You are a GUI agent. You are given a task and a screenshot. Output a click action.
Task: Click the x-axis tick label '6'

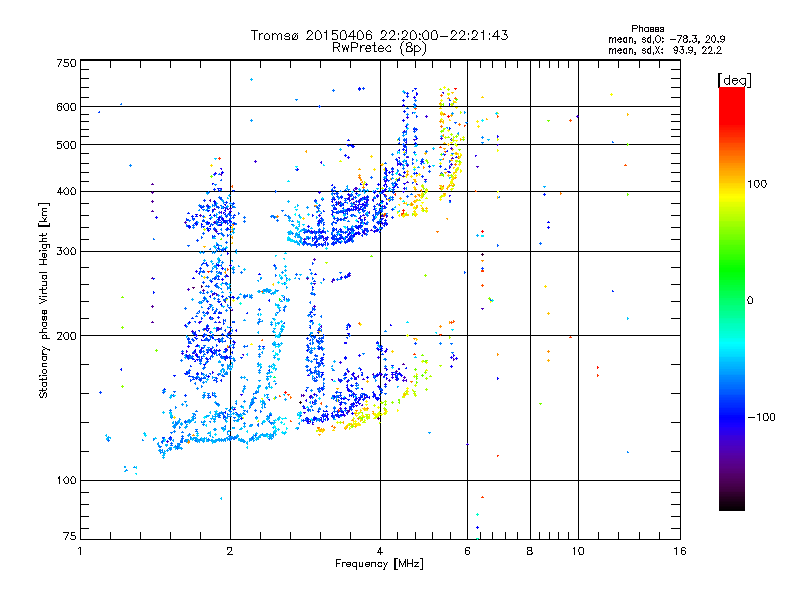(x=467, y=551)
